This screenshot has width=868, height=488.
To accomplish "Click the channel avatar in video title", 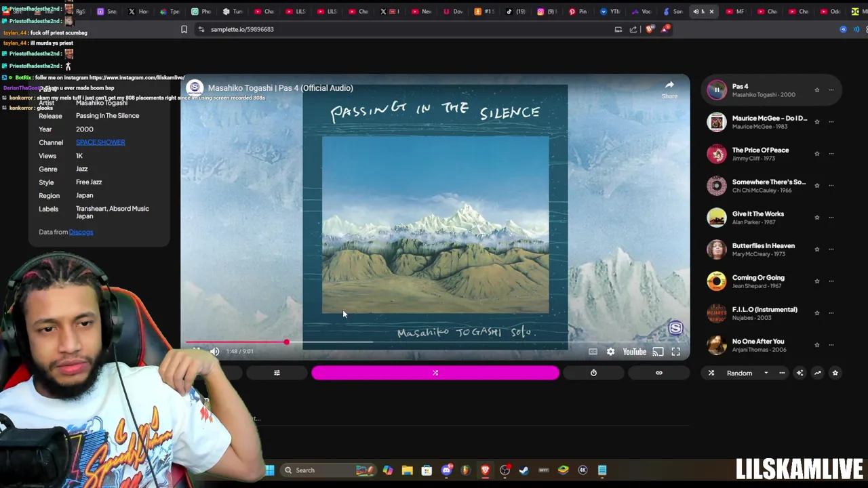I will (x=195, y=87).
